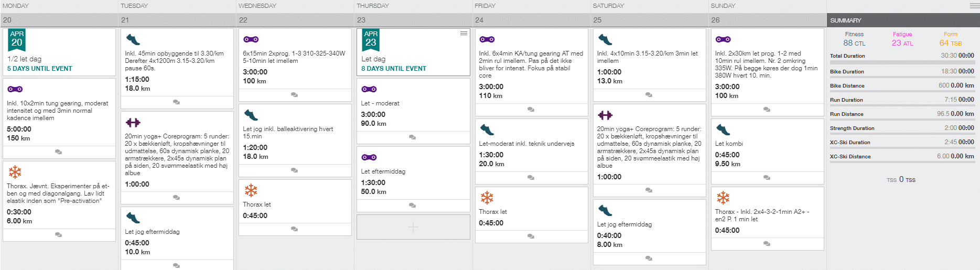The height and width of the screenshot is (270, 980).
Task: Click the snowflake icon on Sunday's Thorax workout
Action: click(723, 198)
